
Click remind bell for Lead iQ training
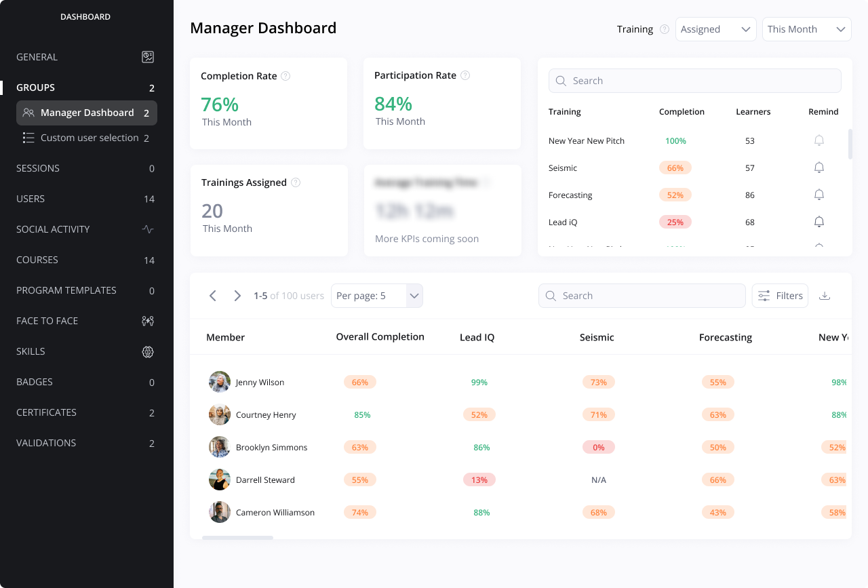[x=819, y=222]
